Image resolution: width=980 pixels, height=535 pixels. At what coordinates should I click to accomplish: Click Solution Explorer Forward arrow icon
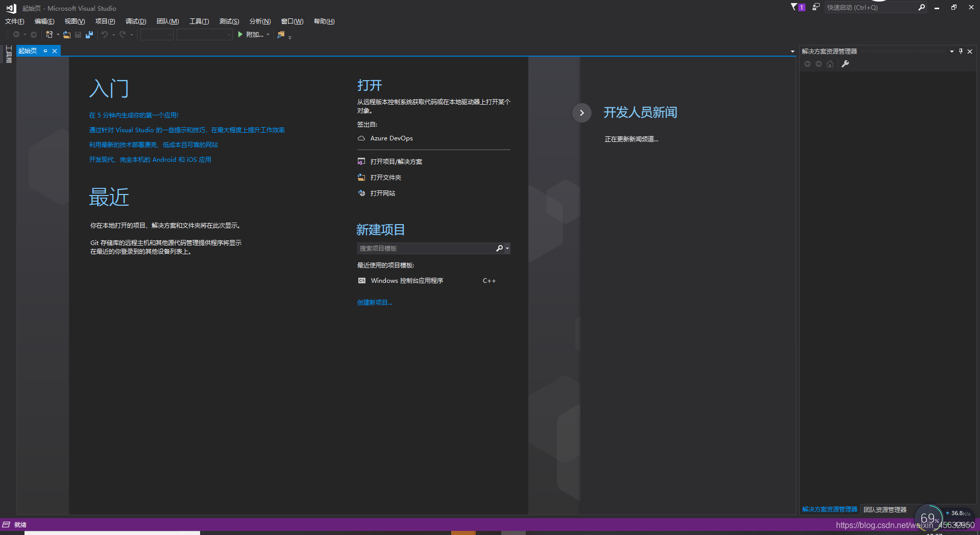point(819,64)
